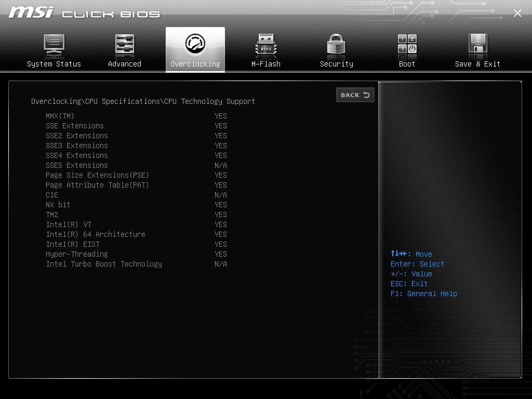
Task: Click the YES value for NX bit
Action: [x=220, y=205]
